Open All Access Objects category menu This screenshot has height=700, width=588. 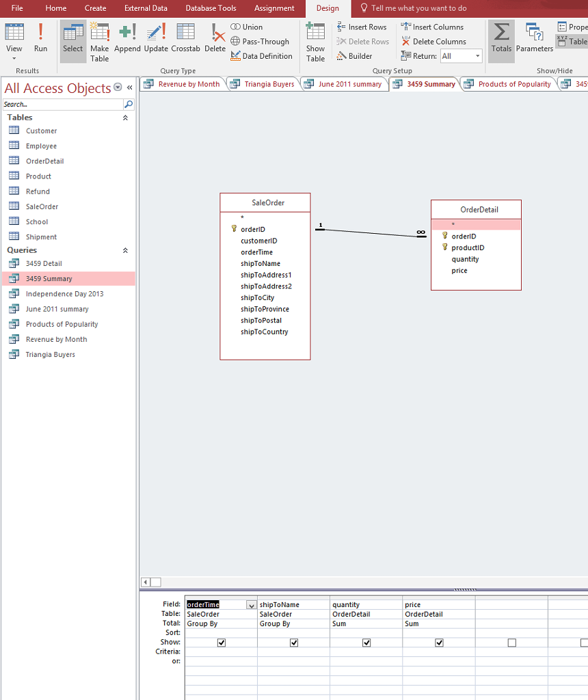pos(118,87)
